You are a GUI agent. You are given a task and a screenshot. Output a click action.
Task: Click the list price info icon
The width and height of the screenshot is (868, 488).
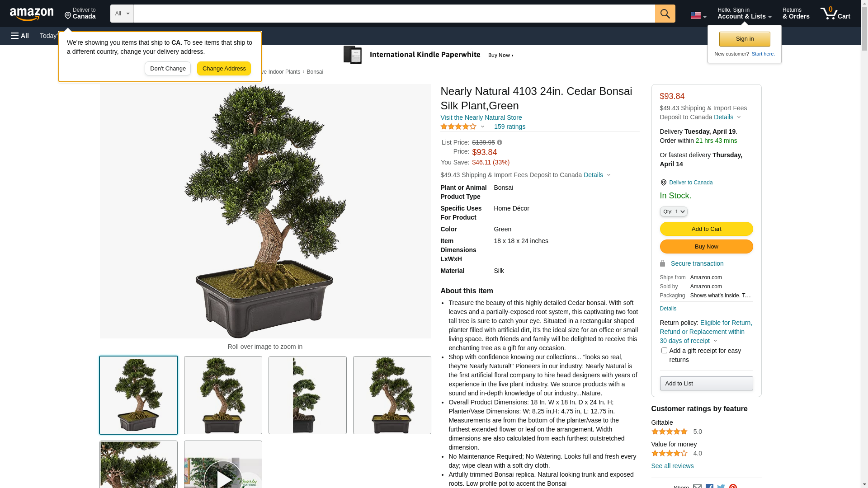tap(500, 142)
